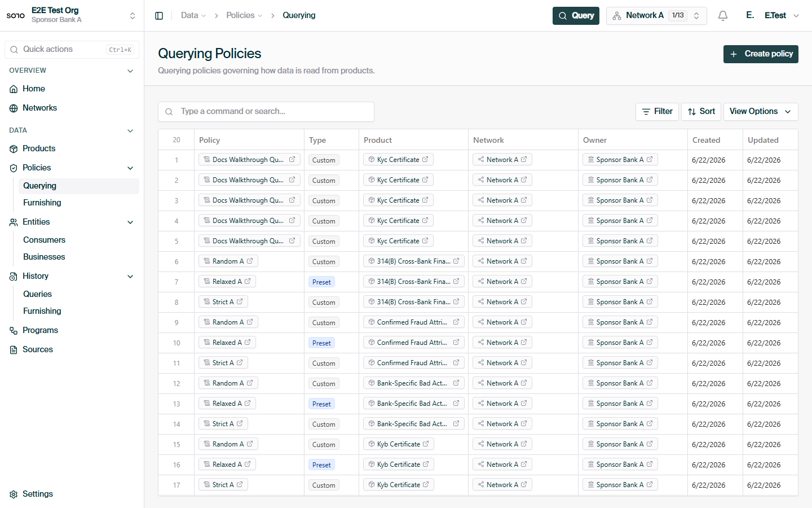Click the Create policy button
The image size is (812, 508).
point(761,54)
